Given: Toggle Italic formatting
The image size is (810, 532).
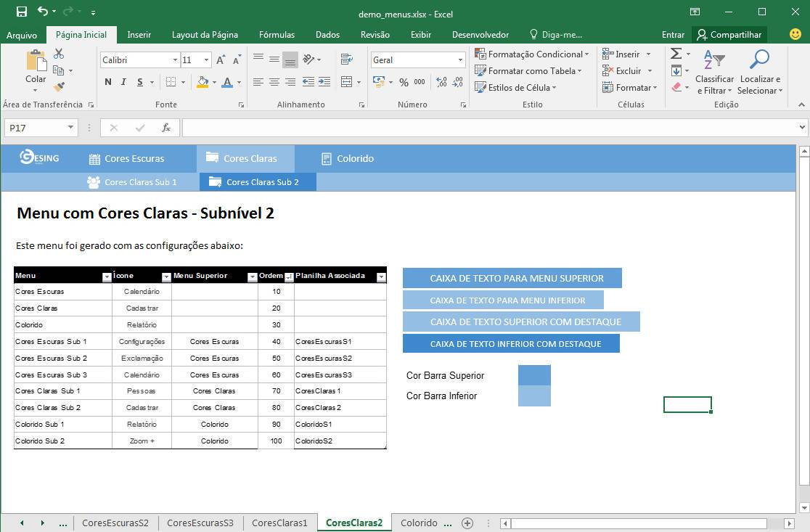Looking at the screenshot, I should click(x=123, y=82).
